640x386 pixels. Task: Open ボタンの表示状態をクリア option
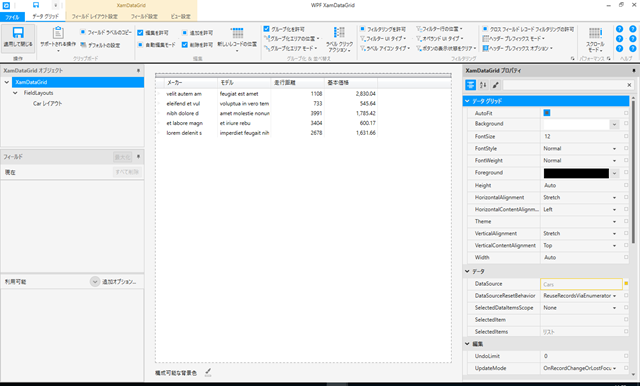[446, 48]
